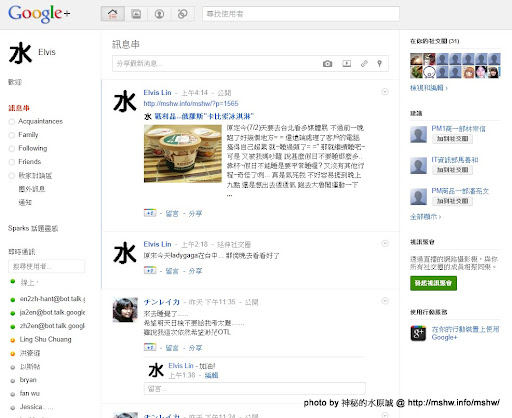This screenshot has width=512, height=418.
Task: Open options dropdown on the ladygaga post
Action: tap(385, 243)
